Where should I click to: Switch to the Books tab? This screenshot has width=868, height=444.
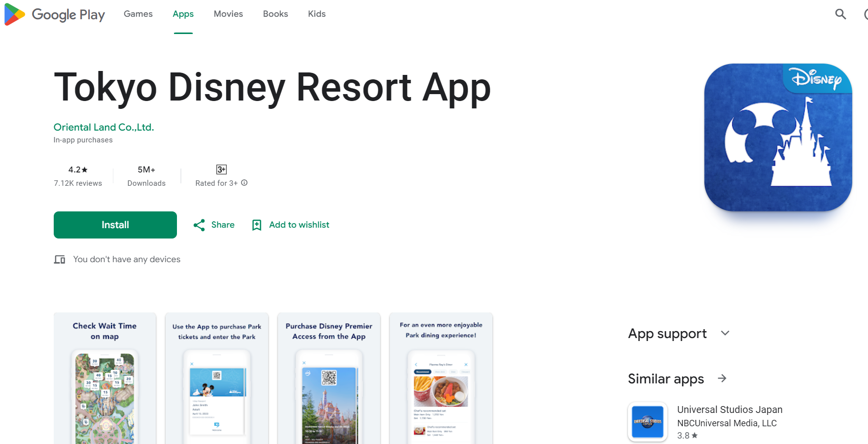[276, 14]
